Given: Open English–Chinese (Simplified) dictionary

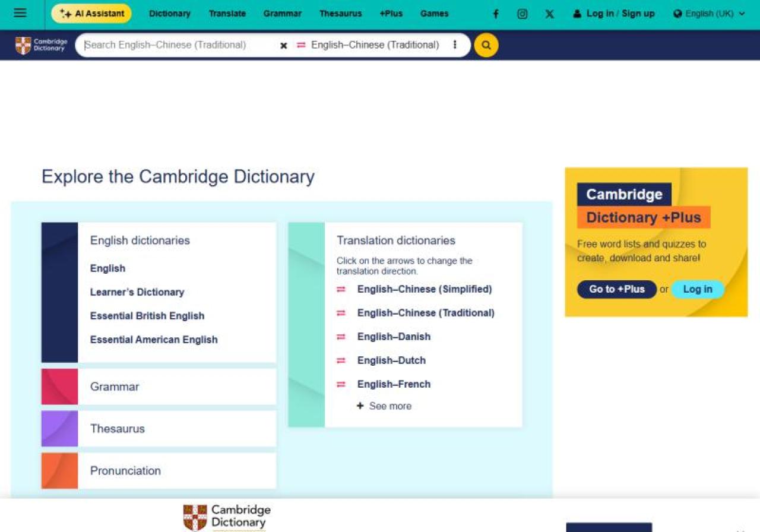Looking at the screenshot, I should tap(425, 289).
